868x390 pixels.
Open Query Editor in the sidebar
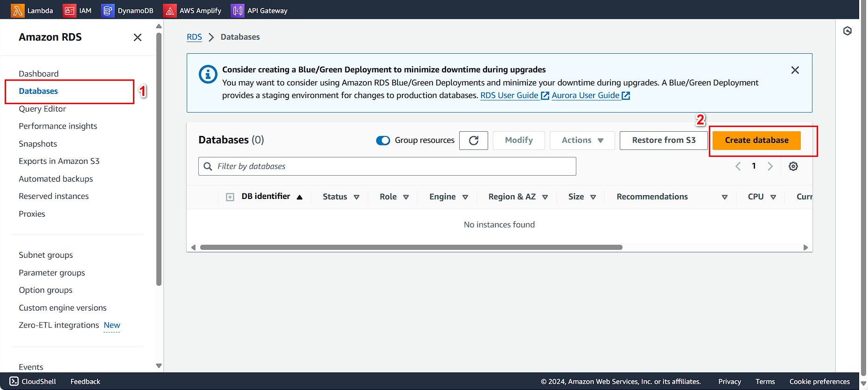click(42, 109)
